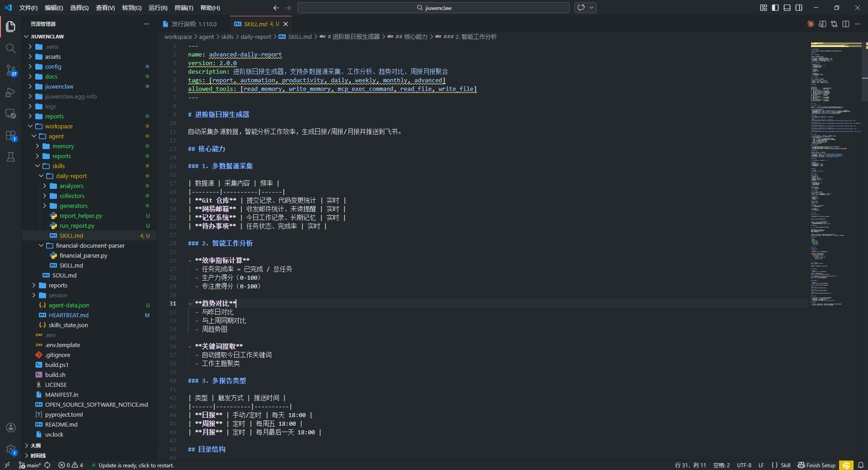Open the Extensions view
The width and height of the screenshot is (868, 470).
11,136
